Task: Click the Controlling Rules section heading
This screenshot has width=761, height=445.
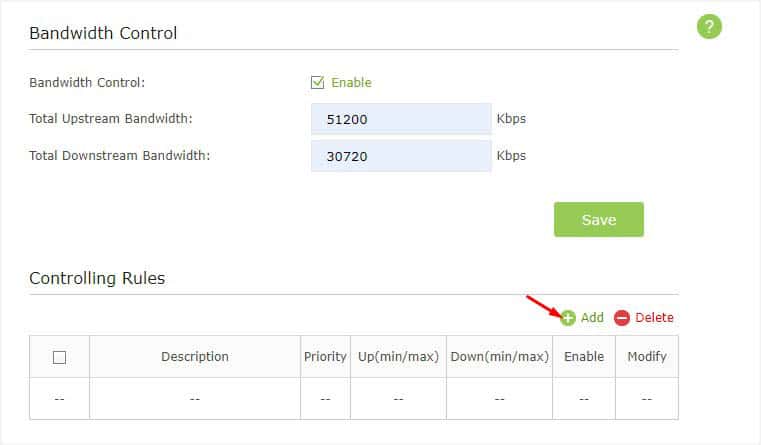Action: click(x=97, y=278)
